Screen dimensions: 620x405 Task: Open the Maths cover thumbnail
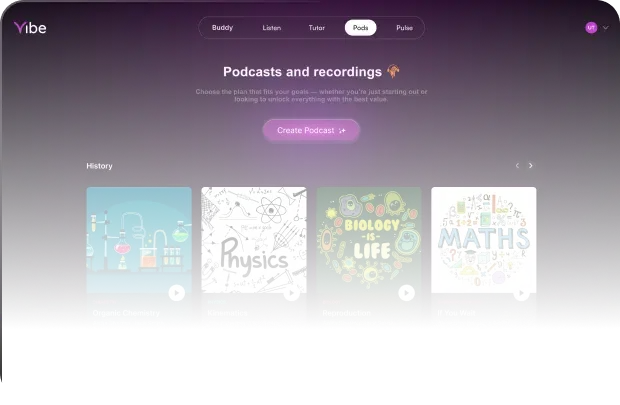[x=484, y=235]
